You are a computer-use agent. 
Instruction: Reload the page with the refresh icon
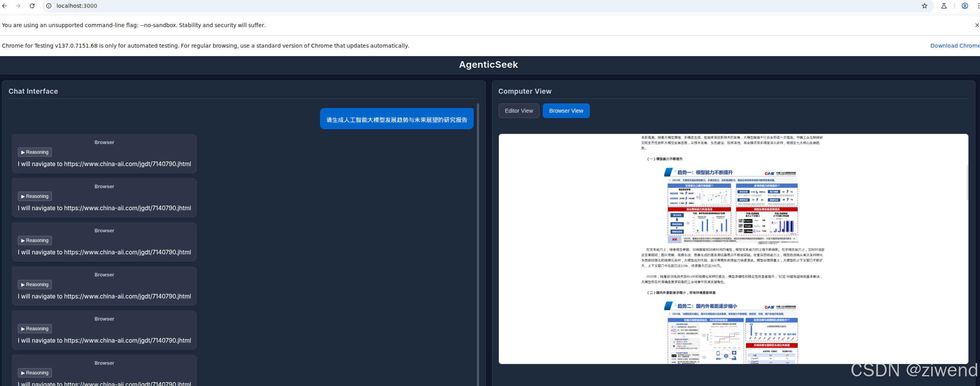pos(32,6)
